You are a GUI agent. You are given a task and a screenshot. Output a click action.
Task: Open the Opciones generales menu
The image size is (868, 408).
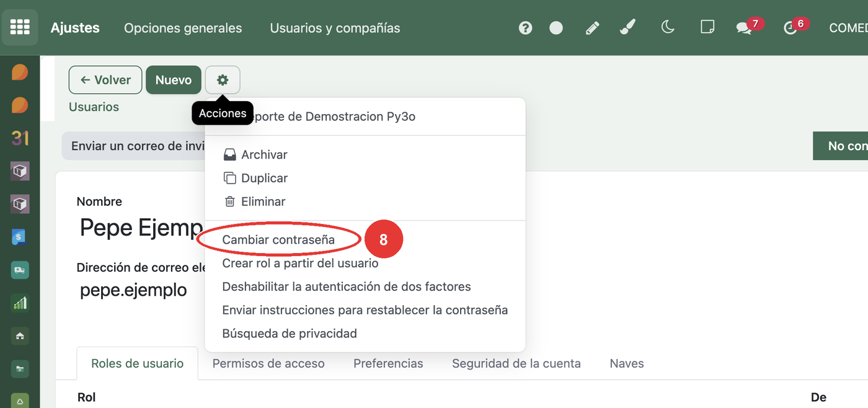tap(183, 28)
